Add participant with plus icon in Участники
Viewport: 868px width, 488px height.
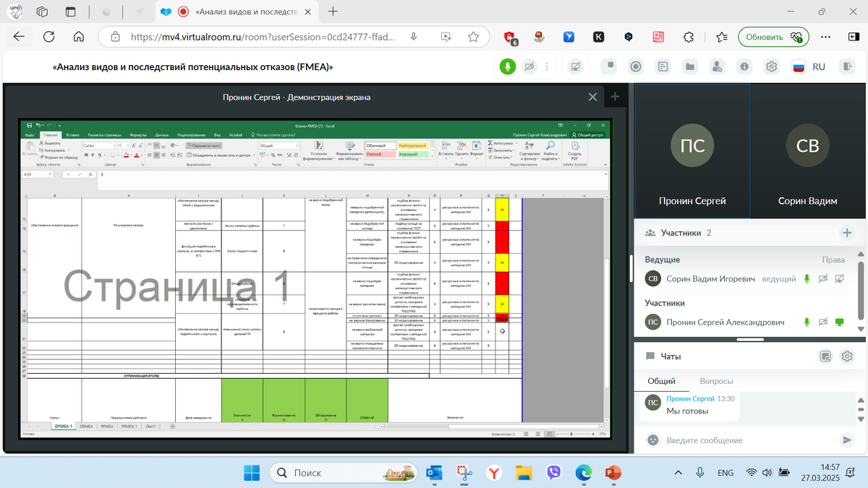pyautogui.click(x=846, y=233)
